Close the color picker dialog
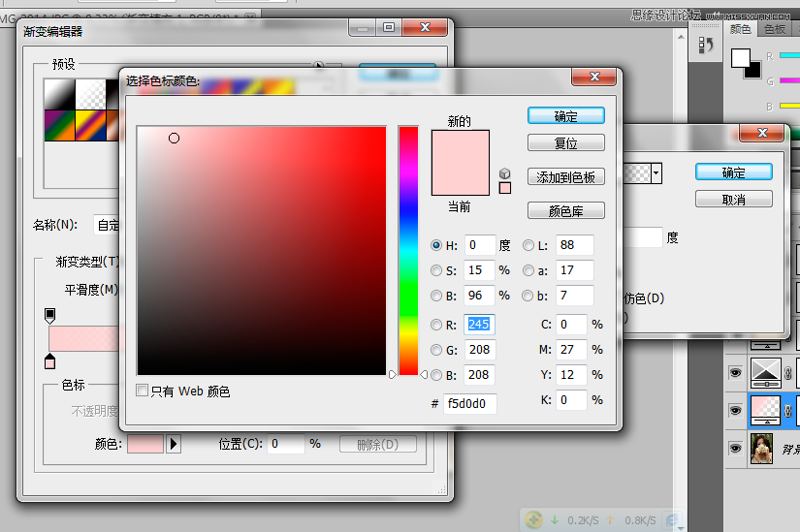800x532 pixels. (594, 77)
